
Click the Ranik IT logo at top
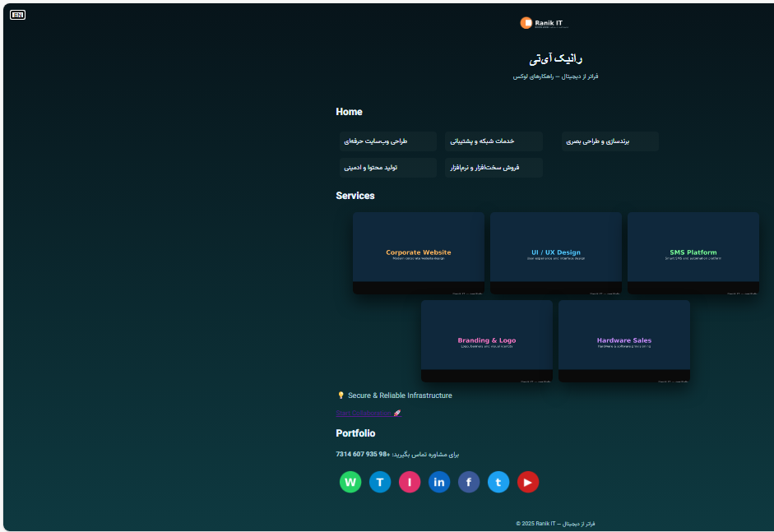(x=545, y=23)
